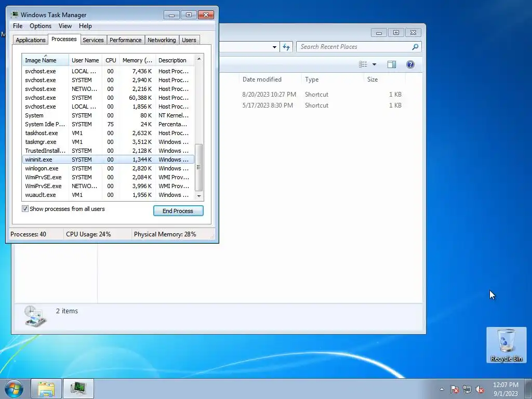Sort Explorer files by Size column
Screen dimensions: 532x399
(x=385, y=79)
